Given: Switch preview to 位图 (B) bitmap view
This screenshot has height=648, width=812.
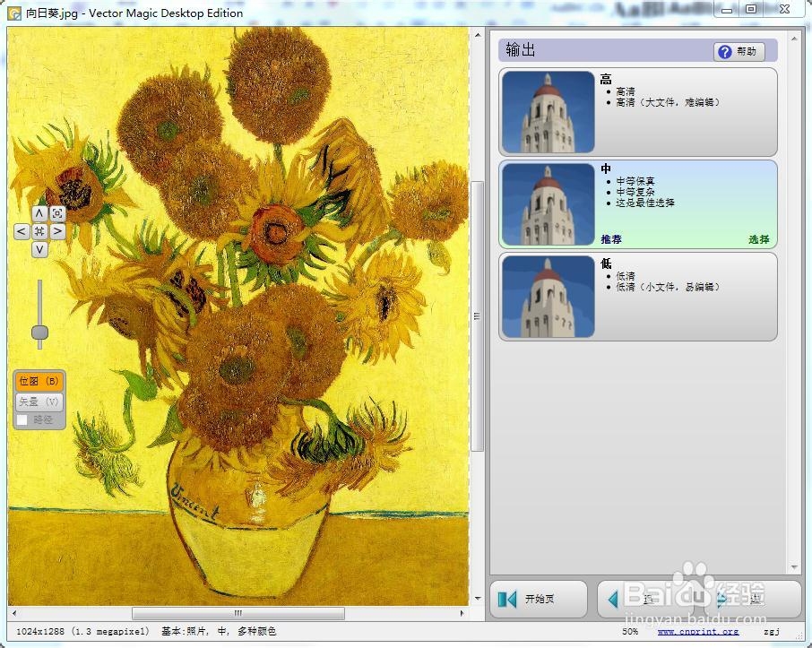Looking at the screenshot, I should (x=39, y=382).
